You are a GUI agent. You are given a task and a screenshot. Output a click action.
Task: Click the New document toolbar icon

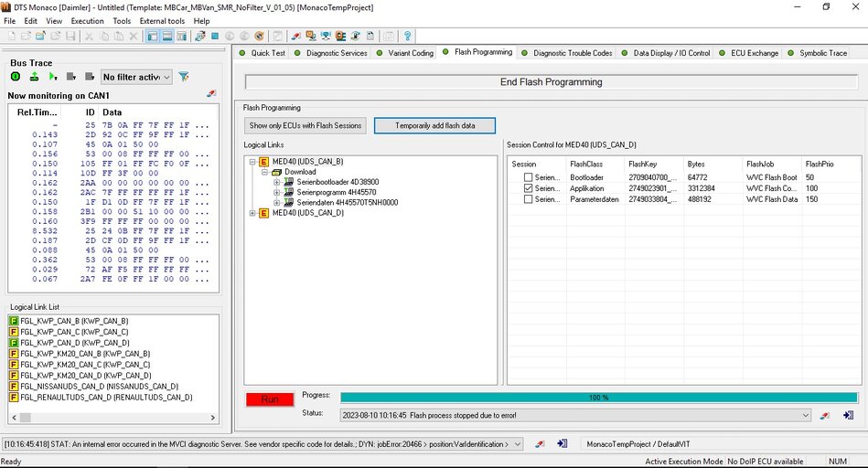click(12, 36)
